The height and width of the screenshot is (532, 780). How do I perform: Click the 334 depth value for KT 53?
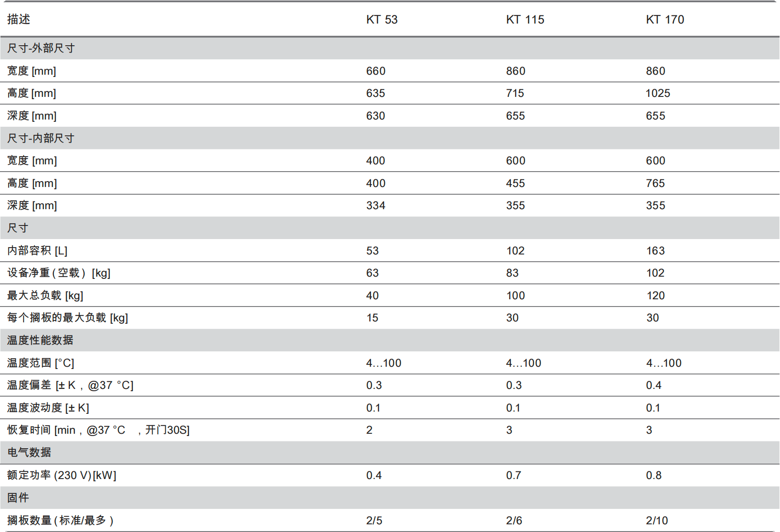(x=375, y=206)
